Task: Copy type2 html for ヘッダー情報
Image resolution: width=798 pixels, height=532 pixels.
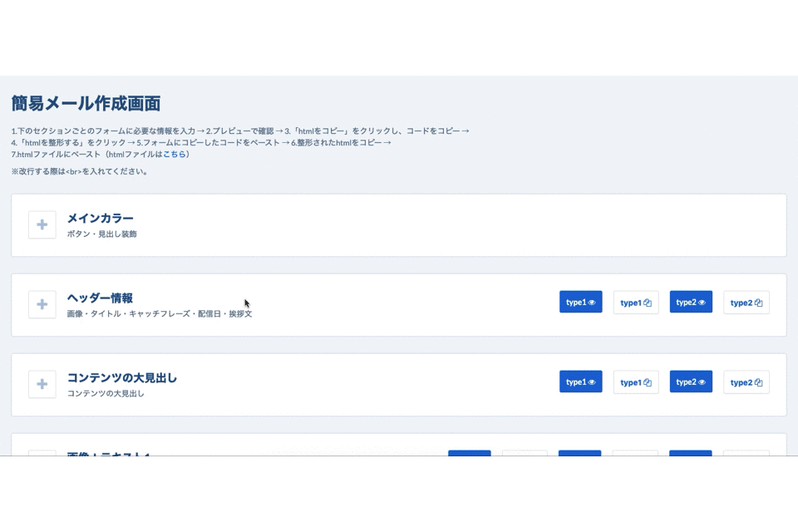Action: pyautogui.click(x=746, y=303)
